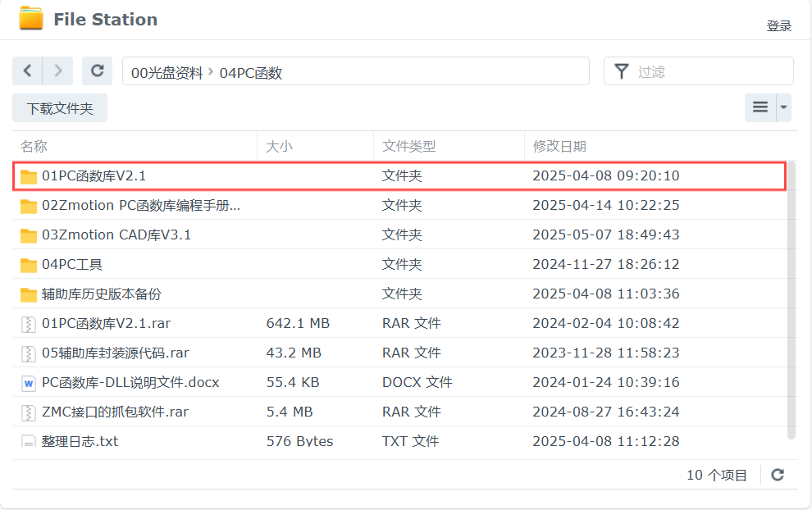The width and height of the screenshot is (812, 510).
Task: Go back with the left arrow button
Action: [x=27, y=71]
